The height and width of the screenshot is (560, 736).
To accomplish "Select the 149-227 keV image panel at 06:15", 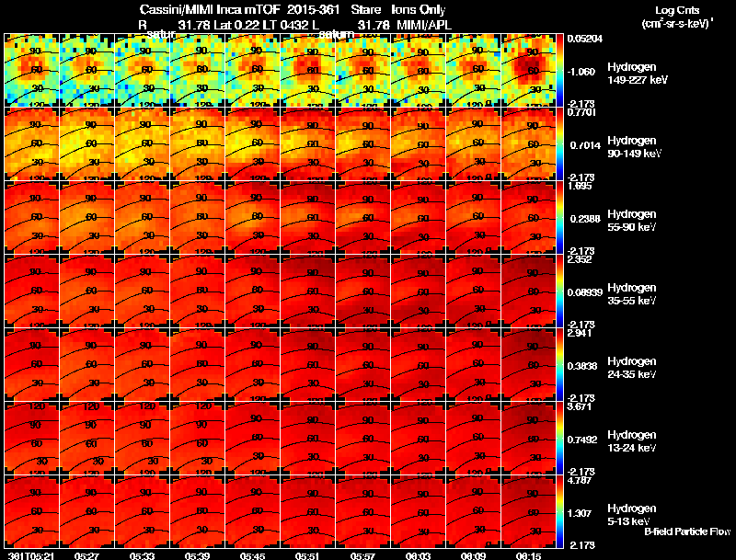I will [528, 71].
